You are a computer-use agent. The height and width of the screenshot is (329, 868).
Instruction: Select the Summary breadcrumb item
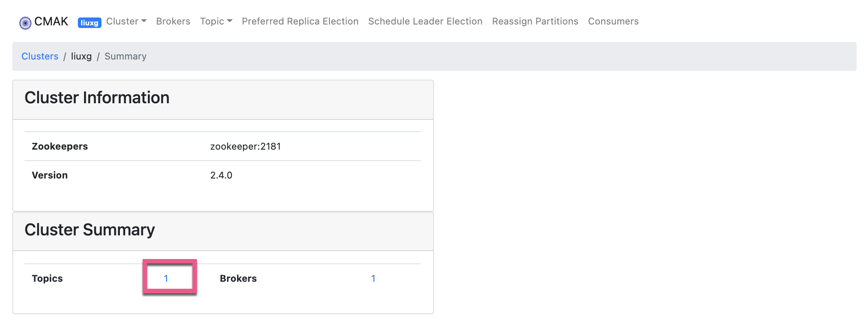pyautogui.click(x=125, y=56)
